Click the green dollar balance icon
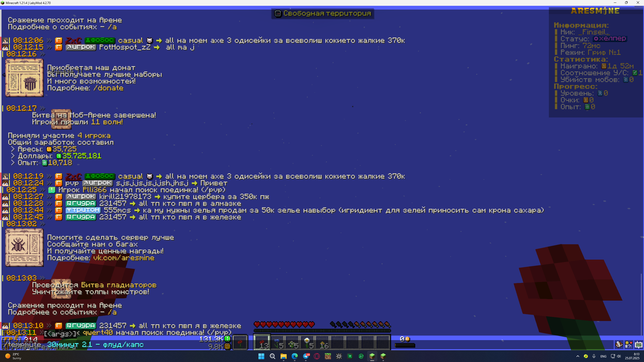 (227, 339)
